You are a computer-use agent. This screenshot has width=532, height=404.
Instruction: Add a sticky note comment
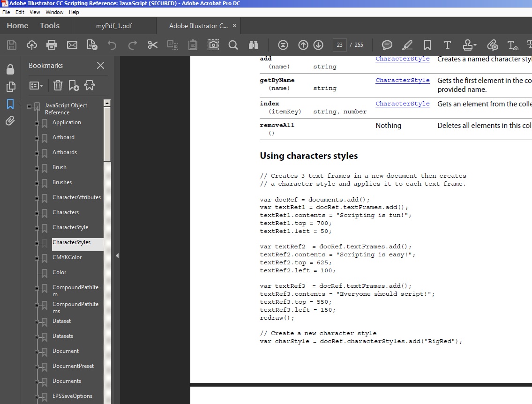click(387, 45)
